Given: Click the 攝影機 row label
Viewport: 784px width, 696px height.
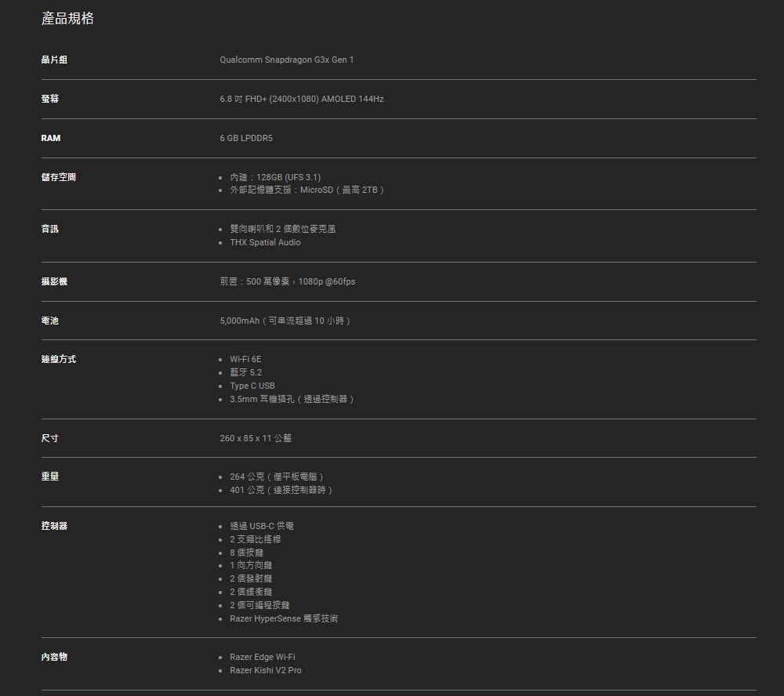Looking at the screenshot, I should (x=54, y=281).
